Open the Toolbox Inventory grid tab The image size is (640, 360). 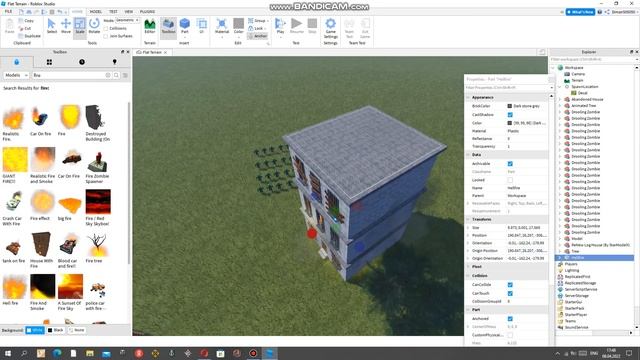(49, 62)
